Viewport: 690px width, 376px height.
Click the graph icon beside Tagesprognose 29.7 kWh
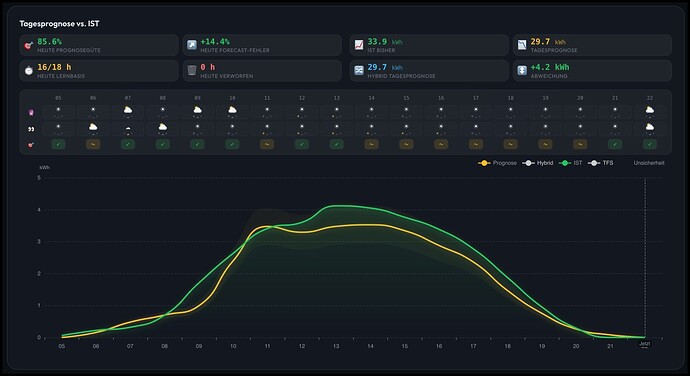(x=522, y=45)
